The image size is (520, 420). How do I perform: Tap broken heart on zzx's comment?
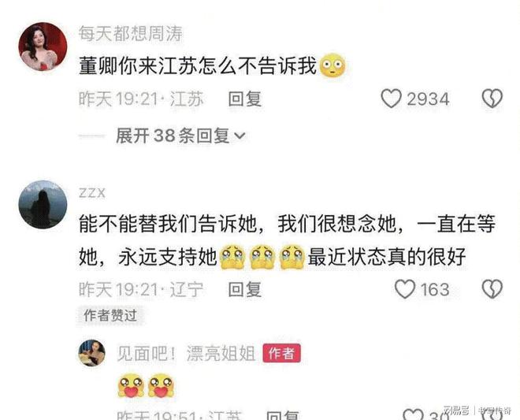tap(492, 289)
